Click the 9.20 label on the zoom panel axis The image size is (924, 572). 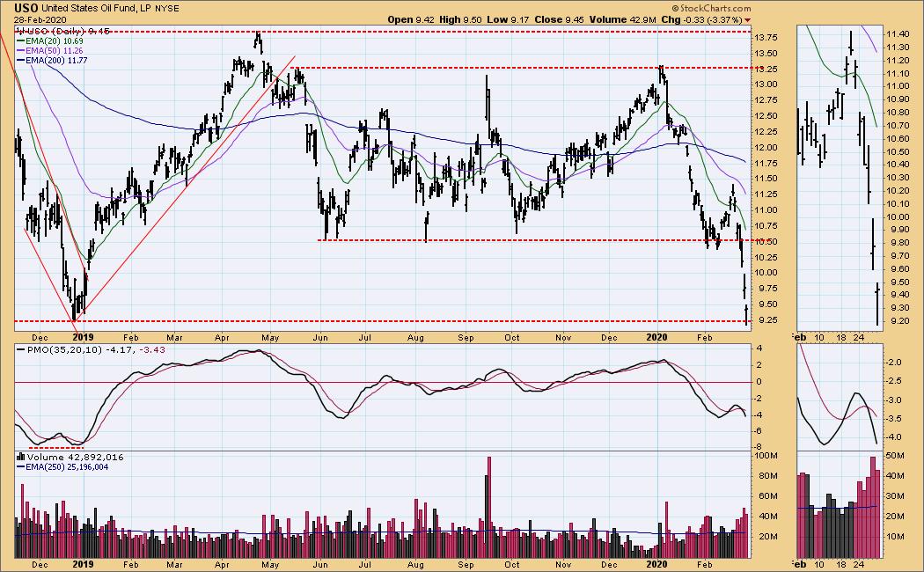coord(898,321)
